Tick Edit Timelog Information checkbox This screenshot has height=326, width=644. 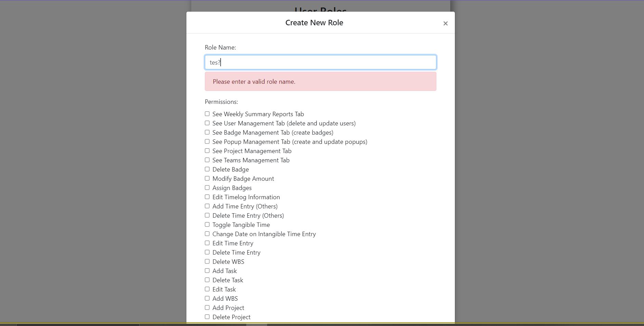coord(207,197)
